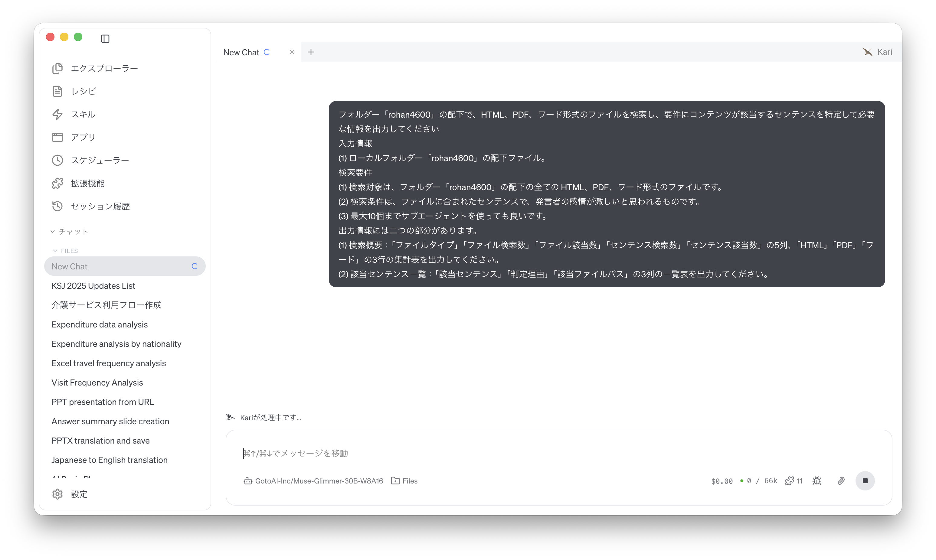The image size is (936, 560).
Task: Select New Chat in the chat list
Action: pyautogui.click(x=125, y=266)
